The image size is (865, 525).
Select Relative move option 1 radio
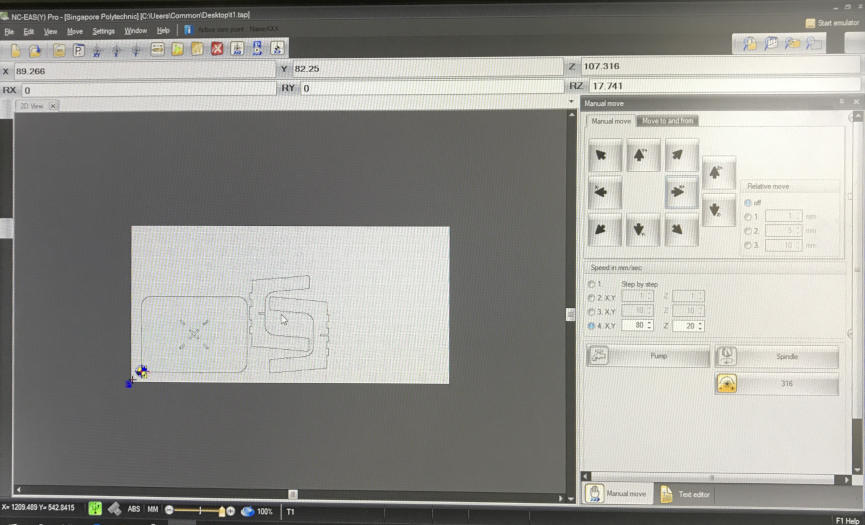pyautogui.click(x=748, y=217)
